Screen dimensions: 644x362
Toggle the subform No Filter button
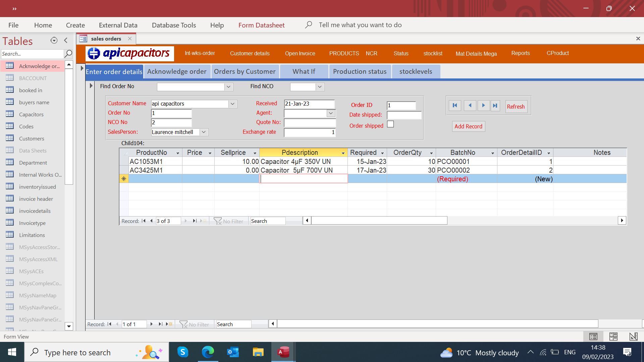tap(229, 221)
